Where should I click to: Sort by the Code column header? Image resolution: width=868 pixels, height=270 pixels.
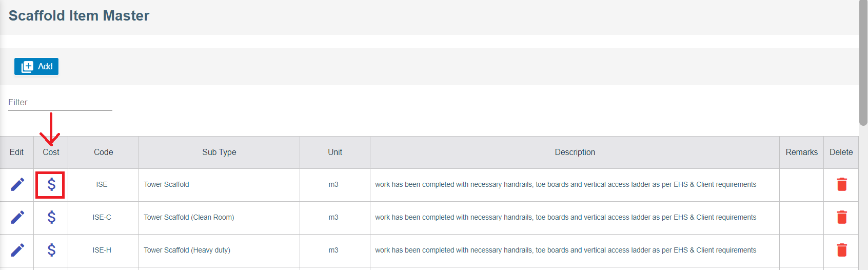pyautogui.click(x=103, y=152)
